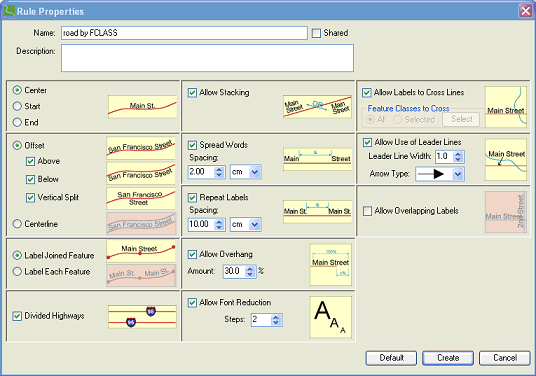The height and width of the screenshot is (376, 536).
Task: Disable Allow Stacking checkbox
Action: point(192,93)
